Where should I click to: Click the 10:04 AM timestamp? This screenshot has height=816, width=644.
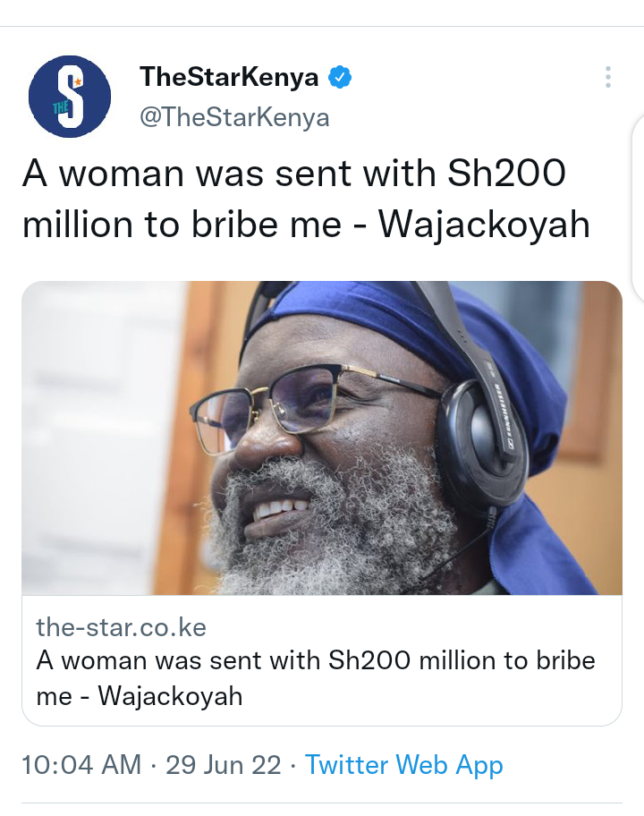click(81, 765)
